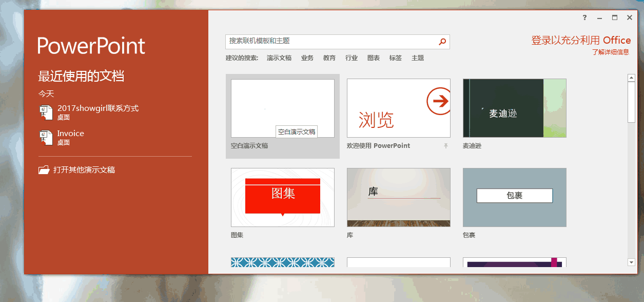Click the vertical scrollbar thumb
644x302 pixels.
click(631, 102)
